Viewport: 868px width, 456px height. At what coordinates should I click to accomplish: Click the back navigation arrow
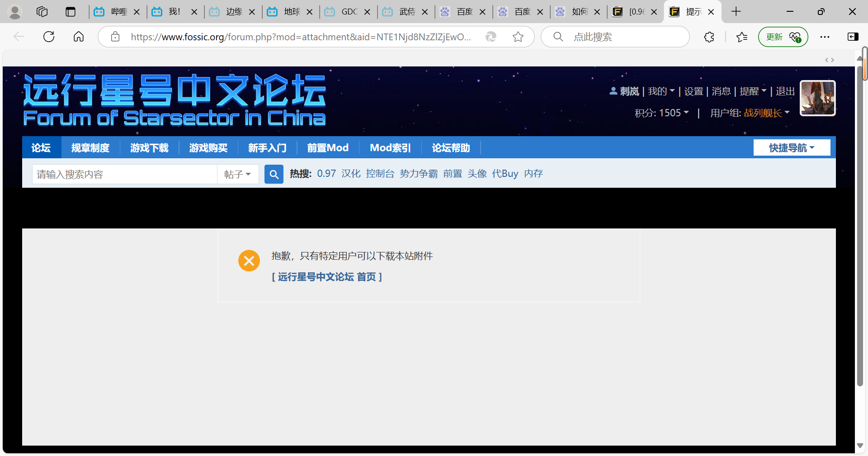click(x=19, y=37)
